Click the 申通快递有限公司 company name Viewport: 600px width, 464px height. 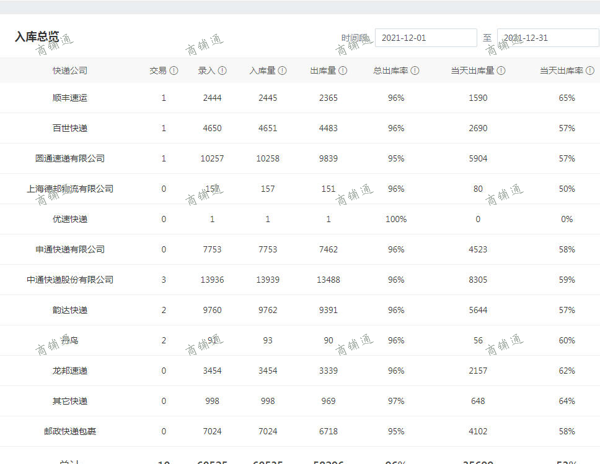click(70, 249)
